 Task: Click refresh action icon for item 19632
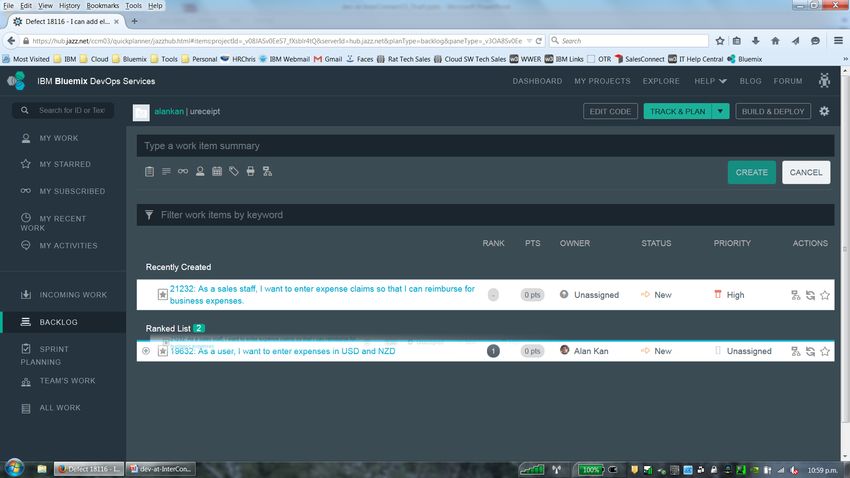click(810, 351)
